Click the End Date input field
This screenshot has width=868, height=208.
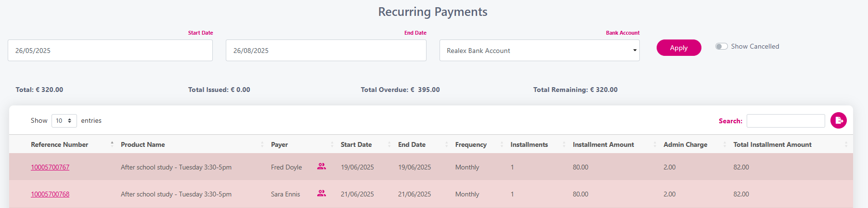point(326,51)
